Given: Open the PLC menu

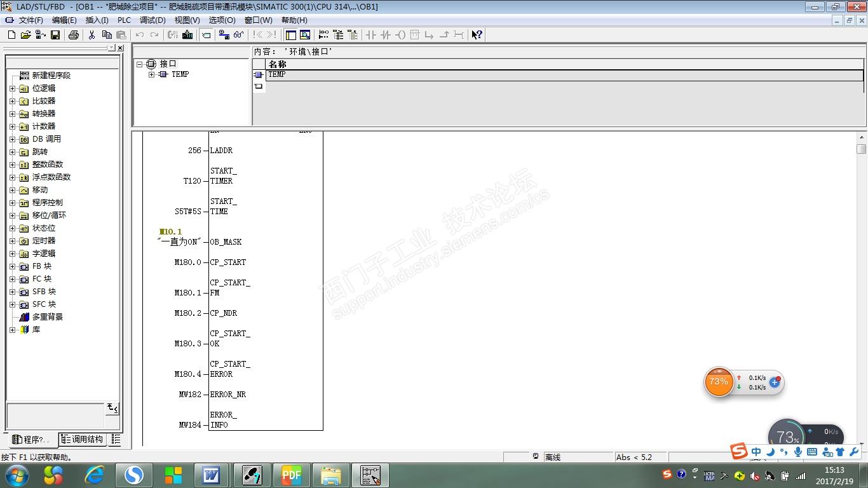Looking at the screenshot, I should pos(124,20).
